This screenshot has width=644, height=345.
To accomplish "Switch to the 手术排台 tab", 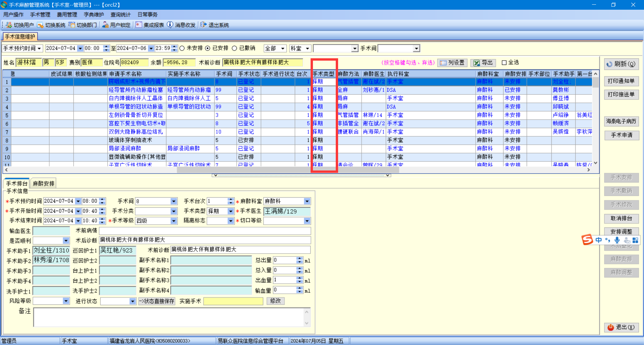I will 17,184.
